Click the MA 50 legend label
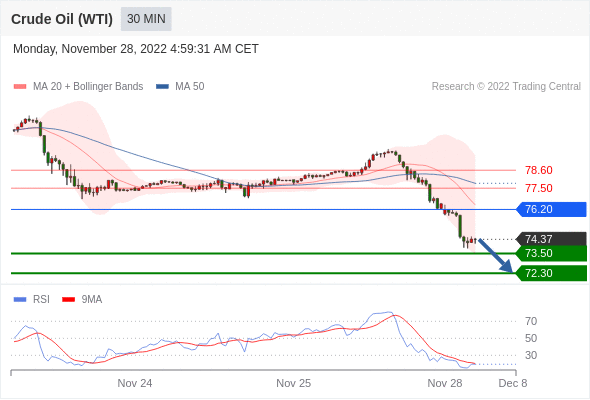 [190, 87]
